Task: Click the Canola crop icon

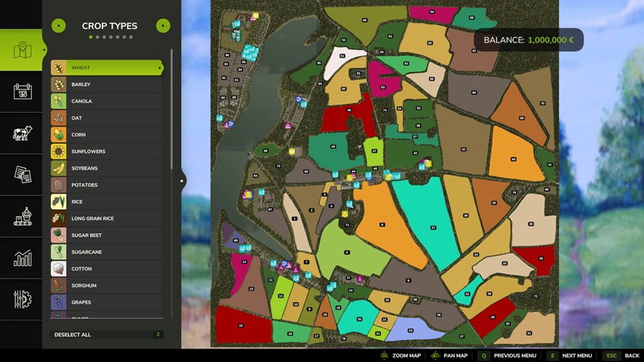Action: [x=59, y=101]
